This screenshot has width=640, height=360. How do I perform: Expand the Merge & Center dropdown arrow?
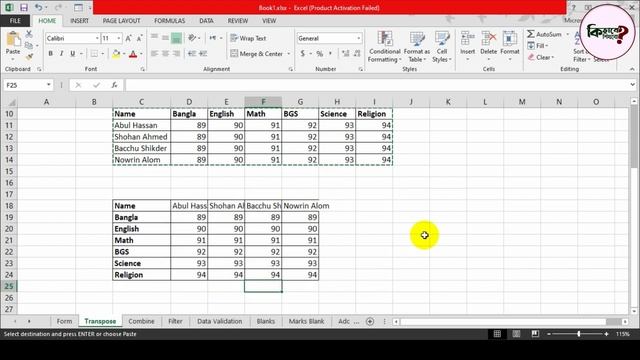(x=289, y=53)
